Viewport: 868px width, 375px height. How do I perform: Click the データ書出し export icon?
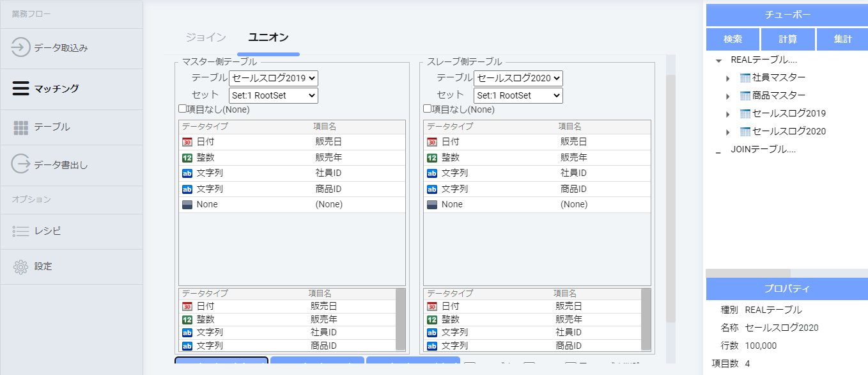click(x=21, y=164)
